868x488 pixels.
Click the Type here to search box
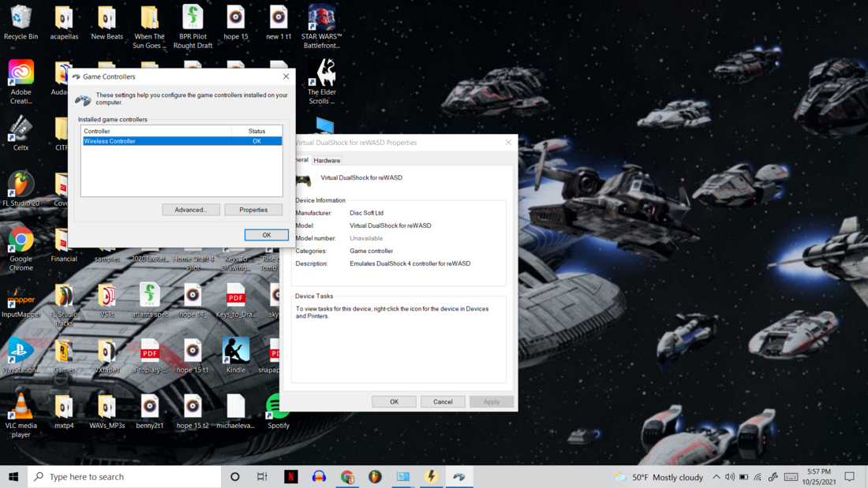tap(125, 476)
